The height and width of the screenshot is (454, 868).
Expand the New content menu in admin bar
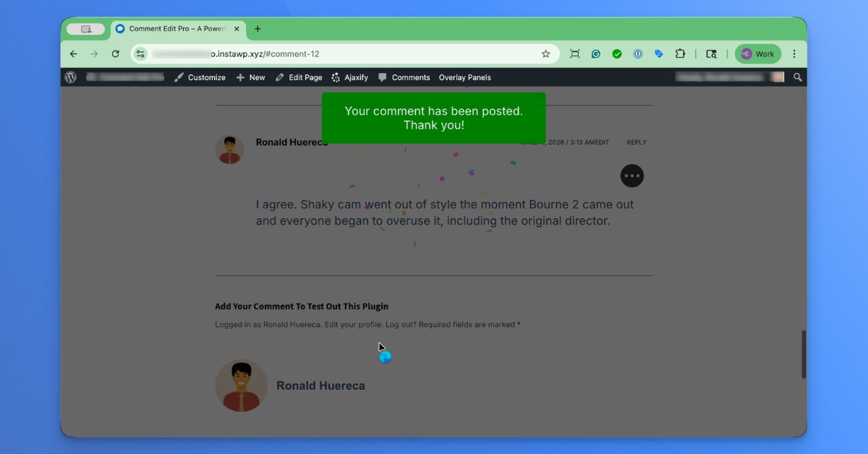pos(250,77)
